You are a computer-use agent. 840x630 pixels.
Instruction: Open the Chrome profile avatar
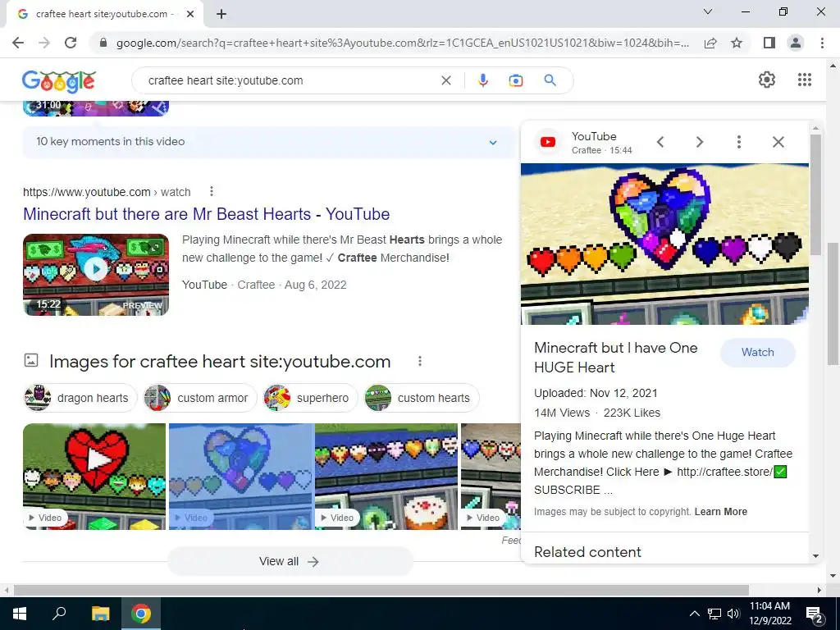coord(796,43)
